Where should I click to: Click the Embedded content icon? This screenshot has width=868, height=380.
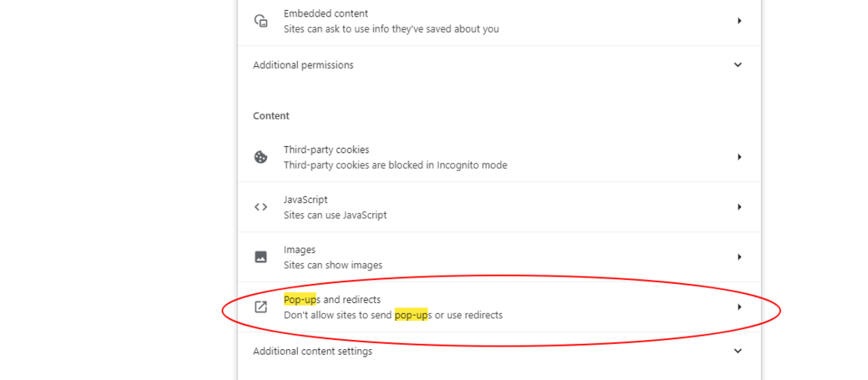[261, 21]
